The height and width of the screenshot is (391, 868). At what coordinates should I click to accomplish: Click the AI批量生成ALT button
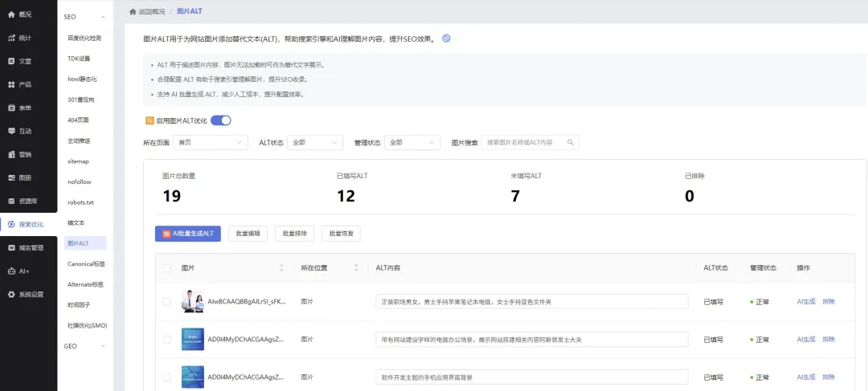(x=187, y=234)
